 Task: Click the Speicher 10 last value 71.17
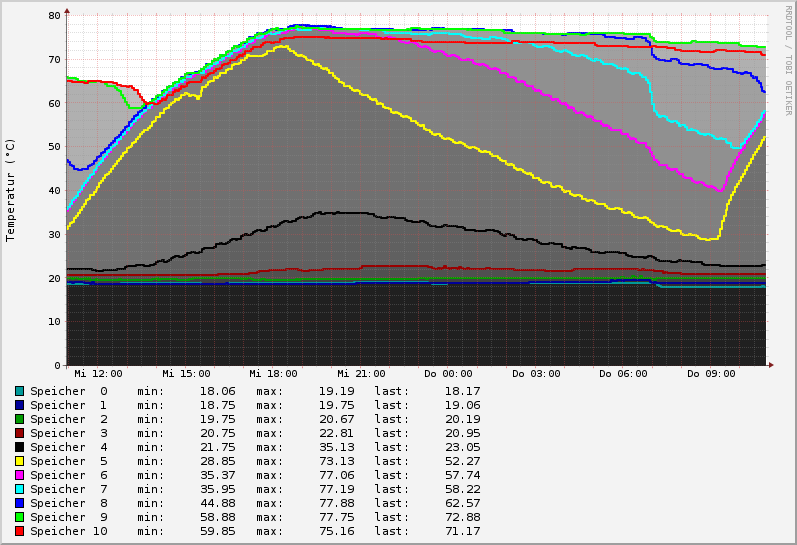462,531
